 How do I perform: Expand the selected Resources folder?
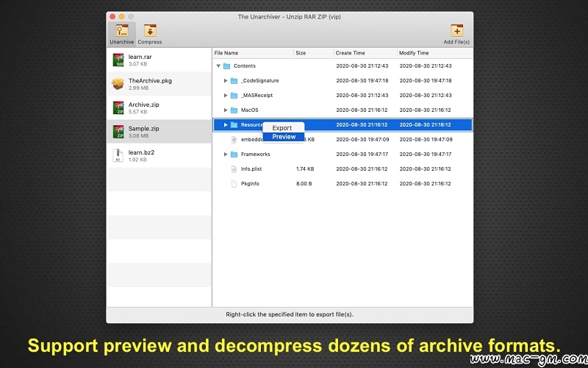click(226, 124)
